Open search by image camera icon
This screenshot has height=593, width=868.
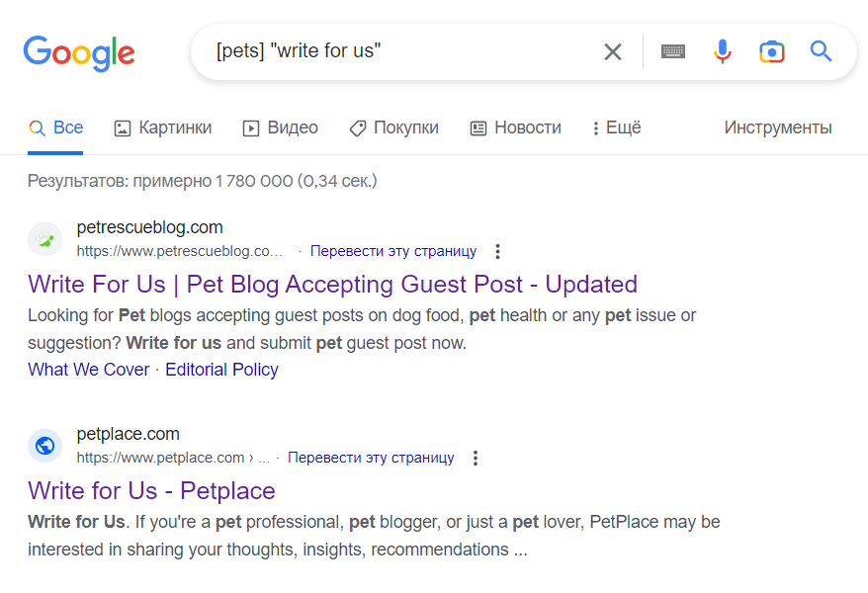[772, 52]
